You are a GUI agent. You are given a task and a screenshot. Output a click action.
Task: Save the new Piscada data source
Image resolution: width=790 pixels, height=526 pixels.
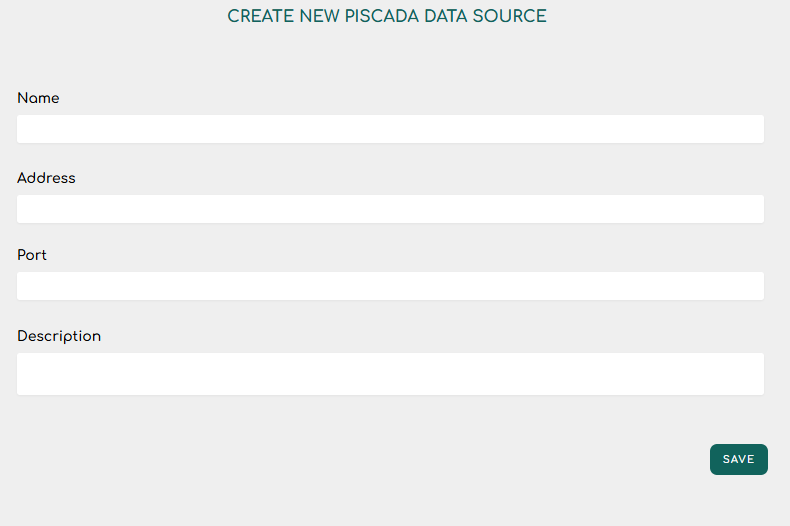(739, 459)
